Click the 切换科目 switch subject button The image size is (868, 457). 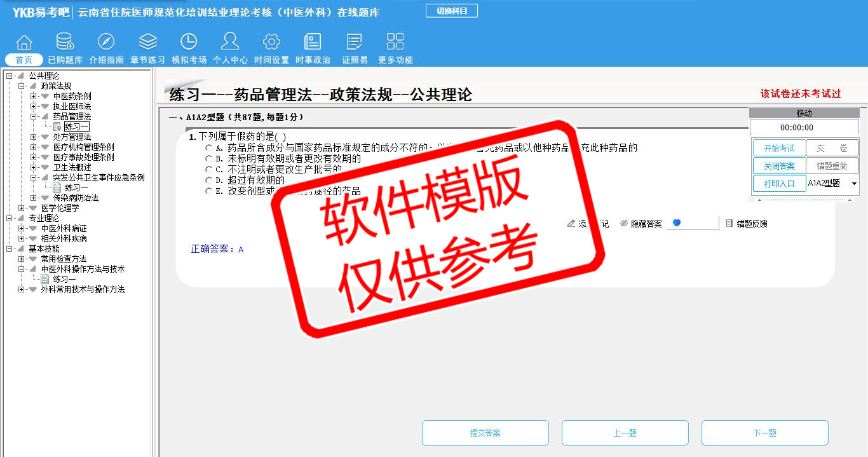click(451, 11)
